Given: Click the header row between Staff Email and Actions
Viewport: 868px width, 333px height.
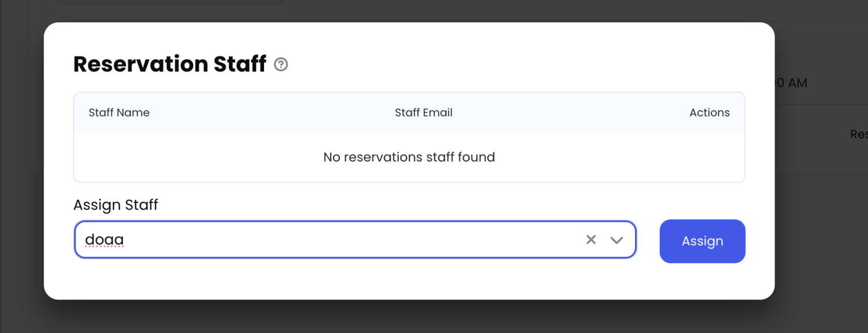Looking at the screenshot, I should (x=568, y=113).
